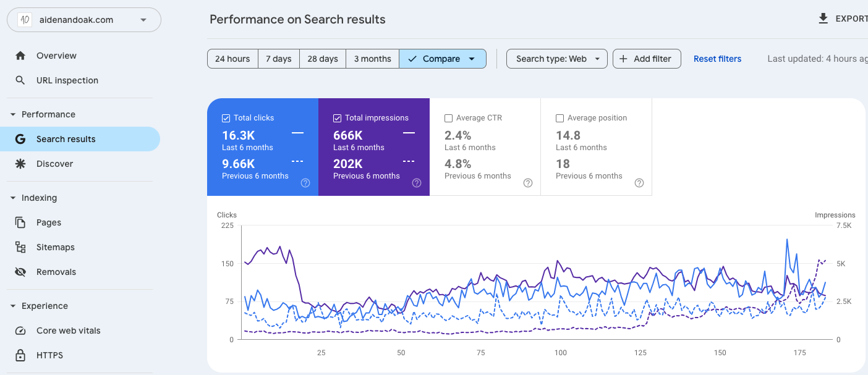The image size is (868, 375).
Task: Open Pages in the Indexing section
Action: 48,222
